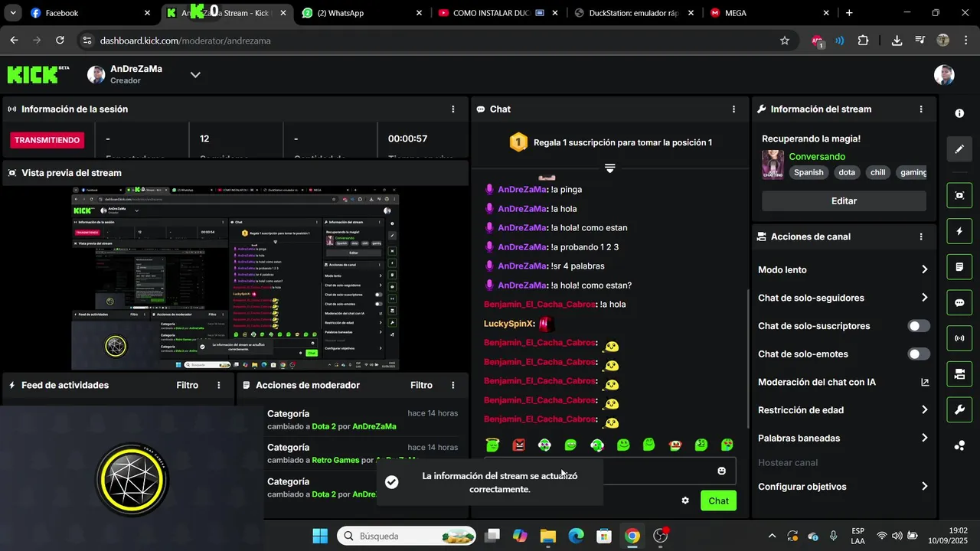Bookmark this page with the star icon

785,41
